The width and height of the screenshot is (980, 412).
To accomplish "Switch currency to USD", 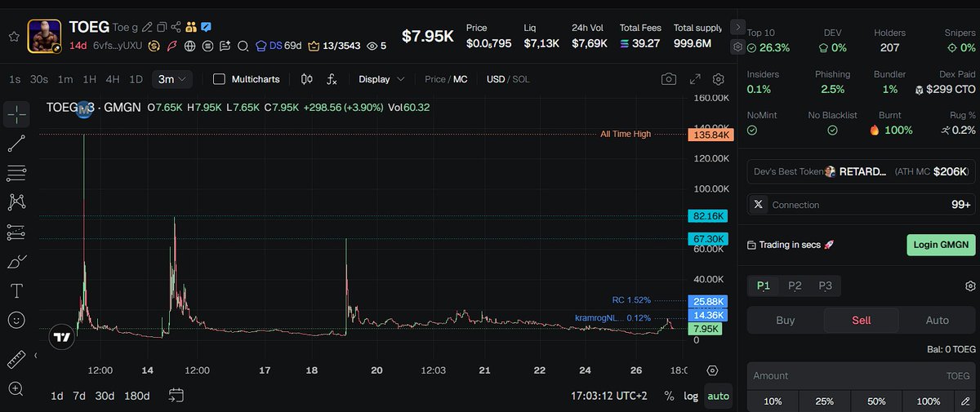I will pyautogui.click(x=496, y=79).
